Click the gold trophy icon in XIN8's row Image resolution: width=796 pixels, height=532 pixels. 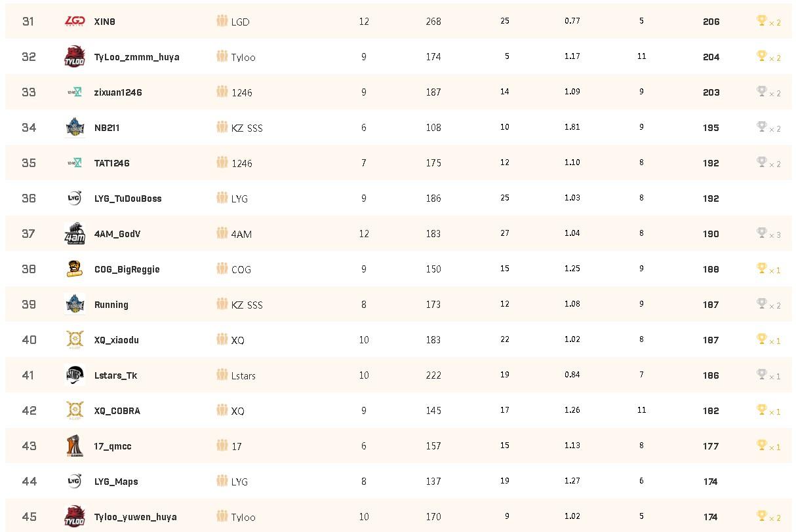click(761, 21)
